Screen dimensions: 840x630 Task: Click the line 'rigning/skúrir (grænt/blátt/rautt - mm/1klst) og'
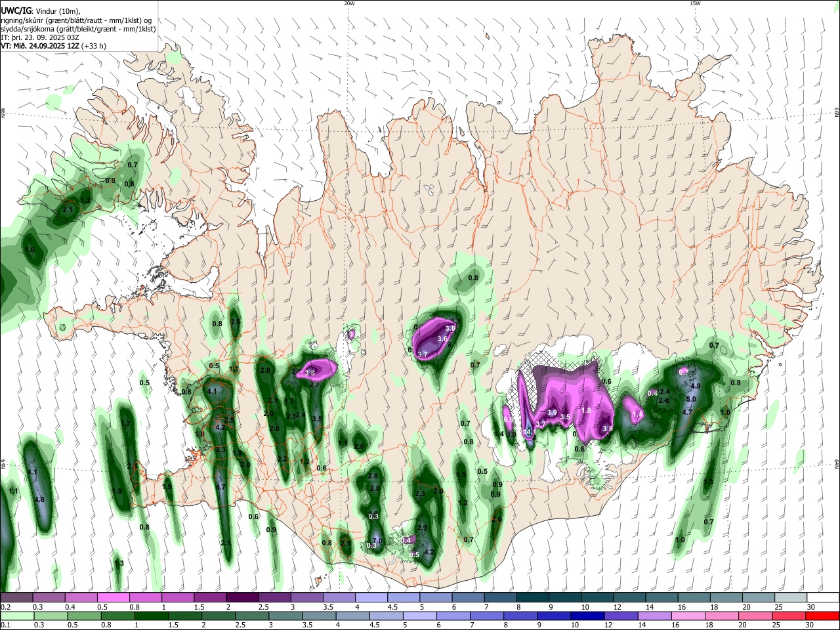click(x=76, y=20)
